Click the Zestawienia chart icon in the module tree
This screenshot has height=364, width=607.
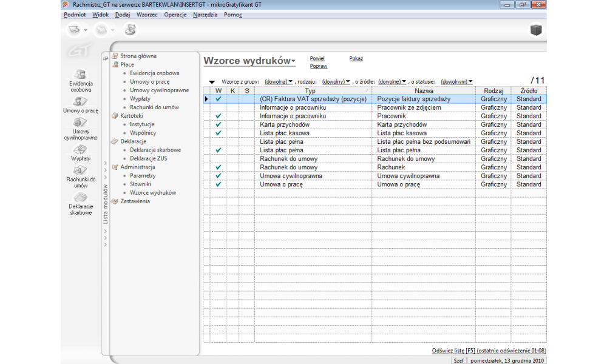[115, 201]
